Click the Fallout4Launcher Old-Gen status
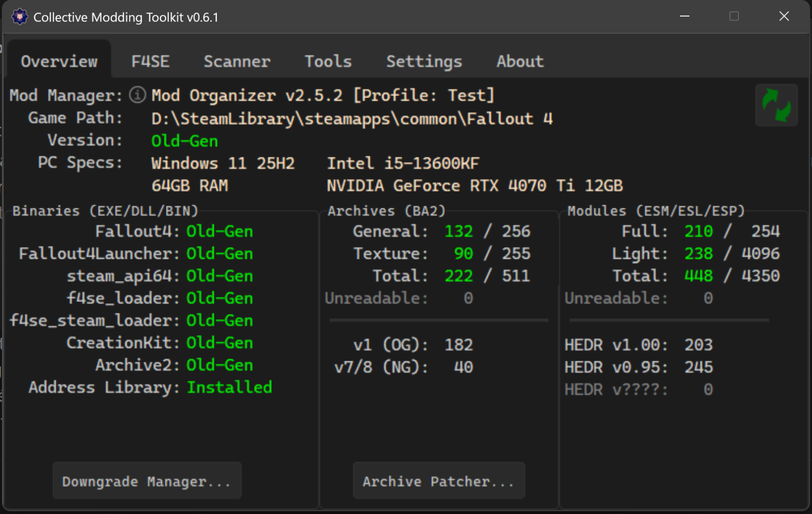The height and width of the screenshot is (514, 812). click(x=220, y=254)
